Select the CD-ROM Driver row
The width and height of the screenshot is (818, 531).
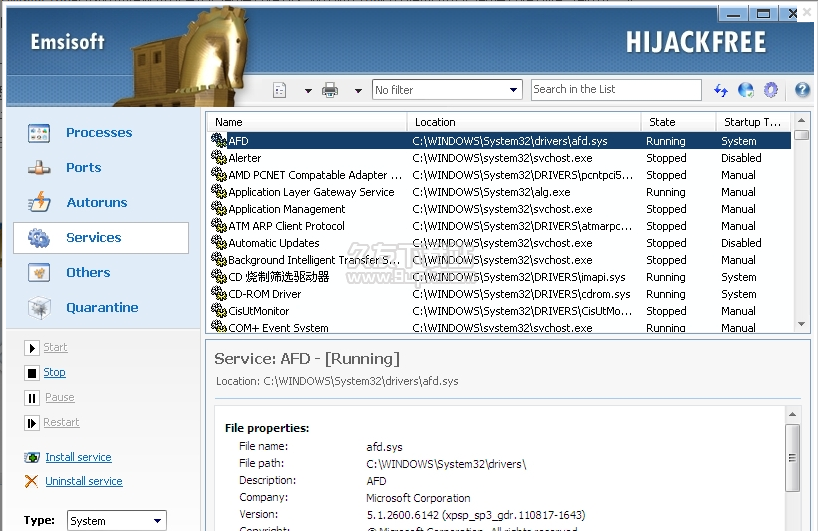(499, 294)
